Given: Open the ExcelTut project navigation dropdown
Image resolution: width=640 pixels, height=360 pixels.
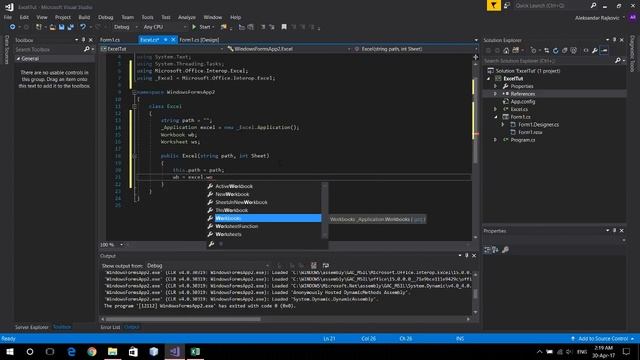Looking at the screenshot, I should click(x=162, y=49).
